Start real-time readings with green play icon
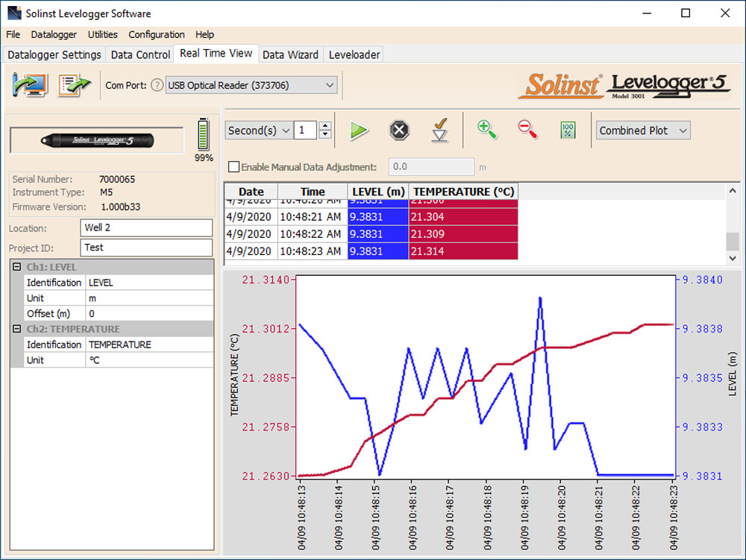Image resolution: width=746 pixels, height=560 pixels. coord(360,130)
